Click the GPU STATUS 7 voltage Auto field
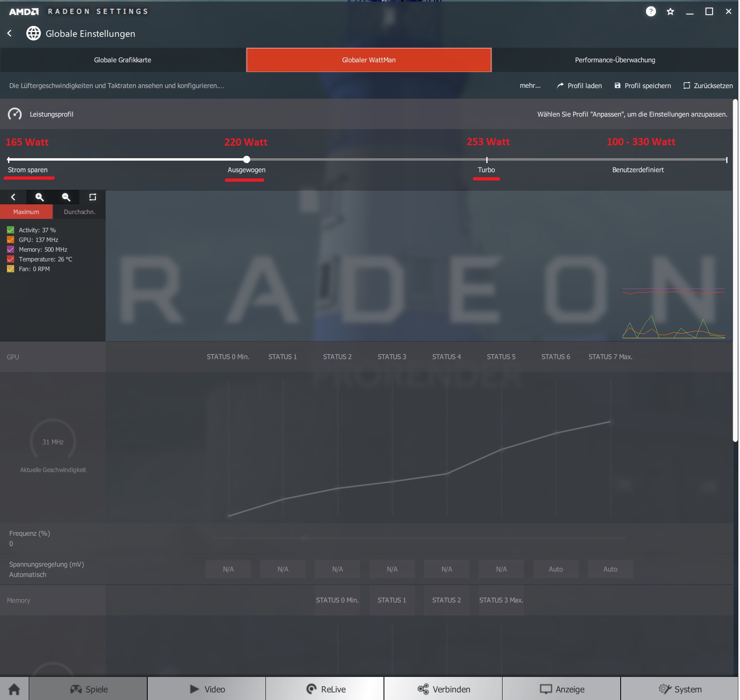 tap(611, 569)
